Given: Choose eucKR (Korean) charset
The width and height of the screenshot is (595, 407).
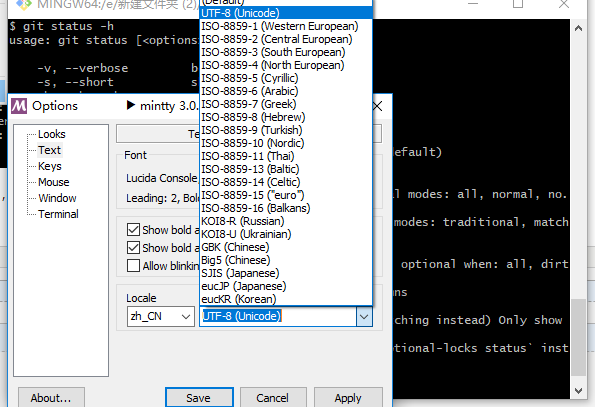Looking at the screenshot, I should pyautogui.click(x=286, y=299).
